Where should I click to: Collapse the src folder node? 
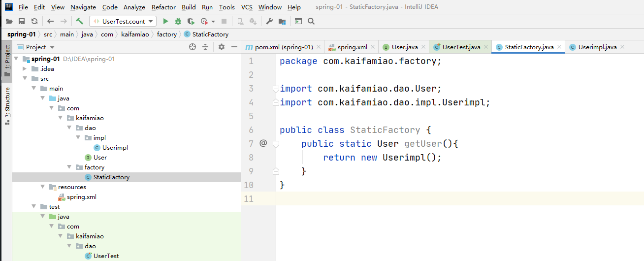[25, 79]
